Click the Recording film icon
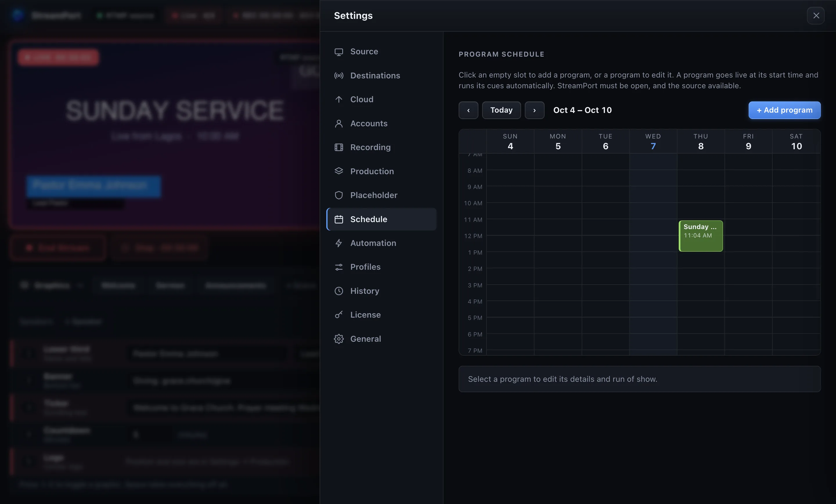 338,147
